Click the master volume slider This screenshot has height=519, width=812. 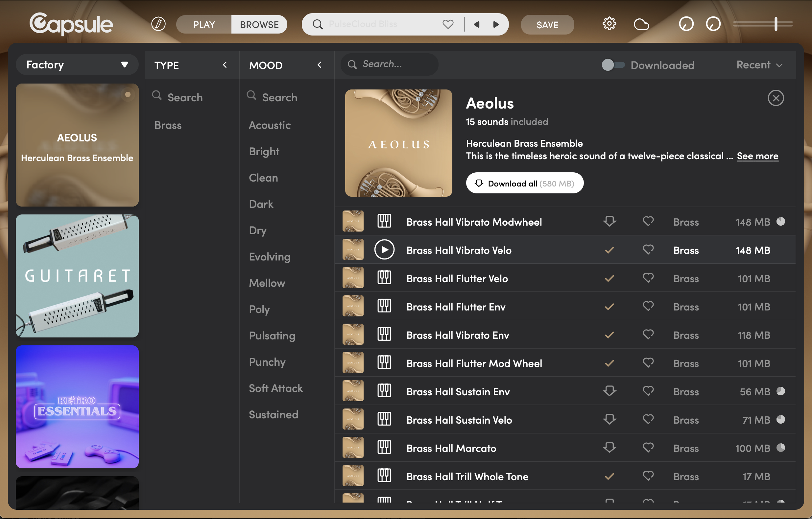coord(763,24)
